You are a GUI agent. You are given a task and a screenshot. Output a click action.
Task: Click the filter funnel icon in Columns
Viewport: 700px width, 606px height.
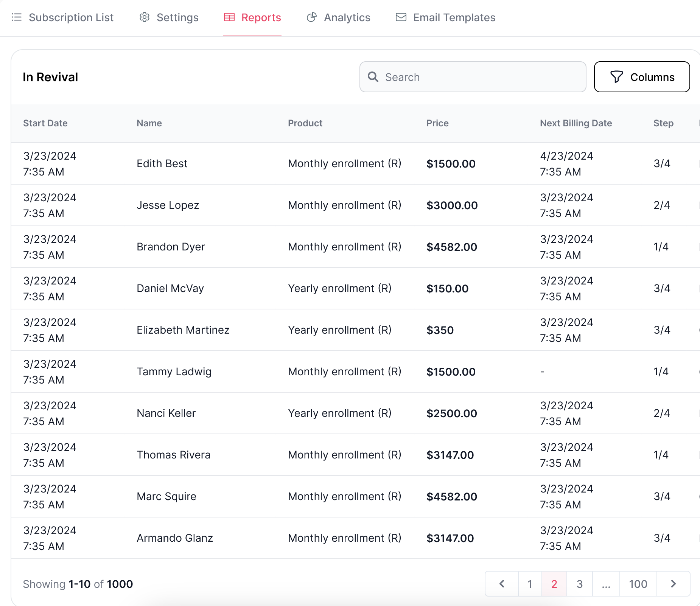[616, 77]
